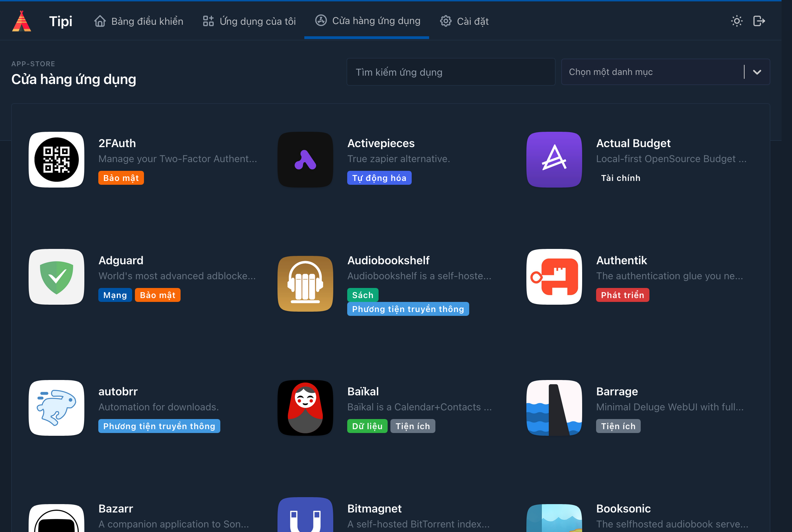The width and height of the screenshot is (792, 532).
Task: Open the Baïkal matryoshka doll icon
Action: (x=305, y=408)
